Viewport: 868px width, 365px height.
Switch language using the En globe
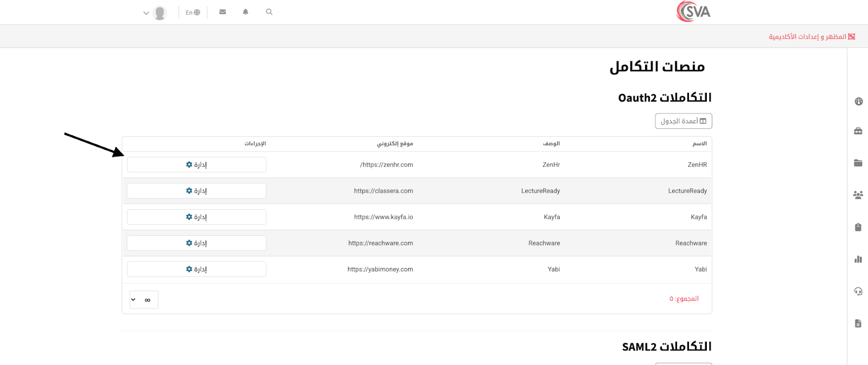(x=193, y=12)
